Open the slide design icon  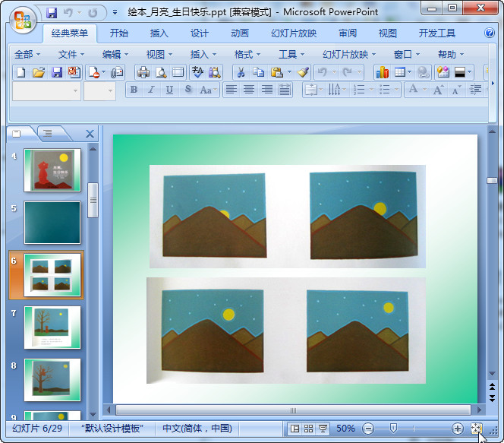[443, 72]
